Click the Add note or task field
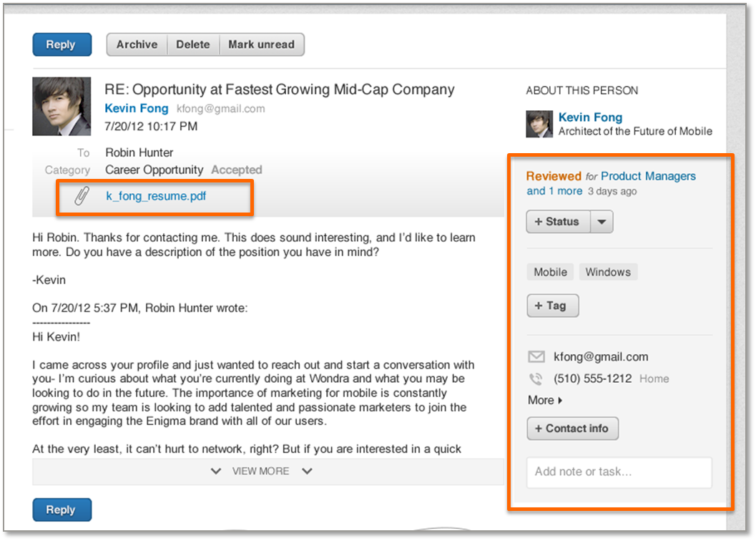Viewport: 756px width, 541px height. pyautogui.click(x=619, y=472)
